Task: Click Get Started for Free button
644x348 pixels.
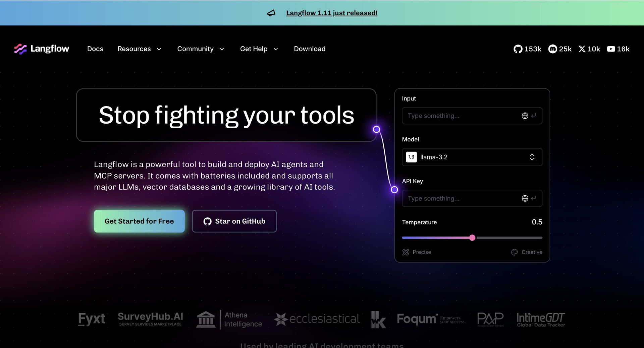Action: click(139, 221)
